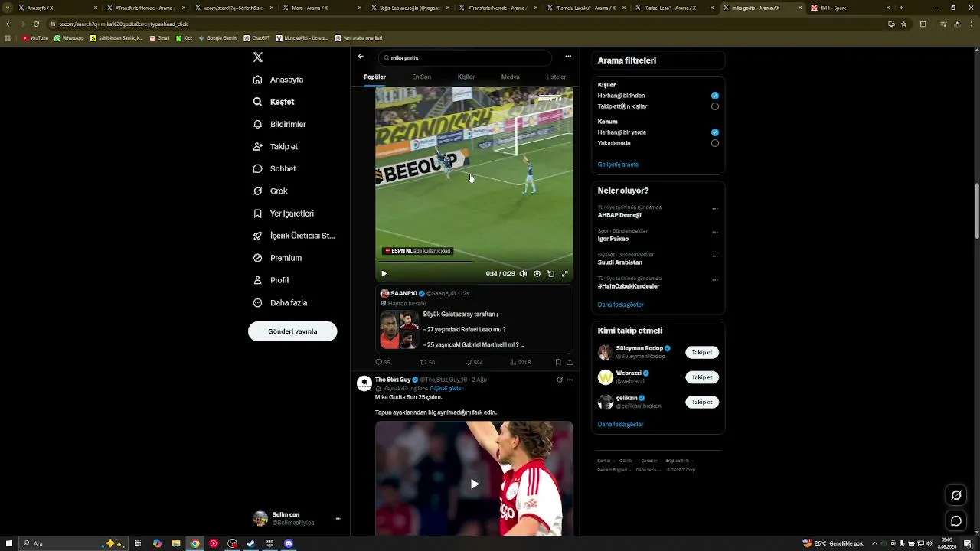Click Gönderi yayınla button
Image resolution: width=980 pixels, height=551 pixels.
[x=292, y=331]
